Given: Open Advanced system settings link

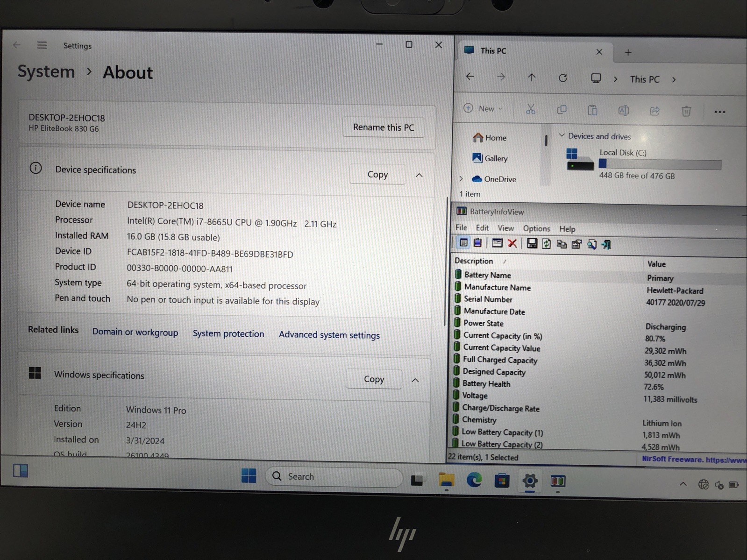Looking at the screenshot, I should 329,335.
